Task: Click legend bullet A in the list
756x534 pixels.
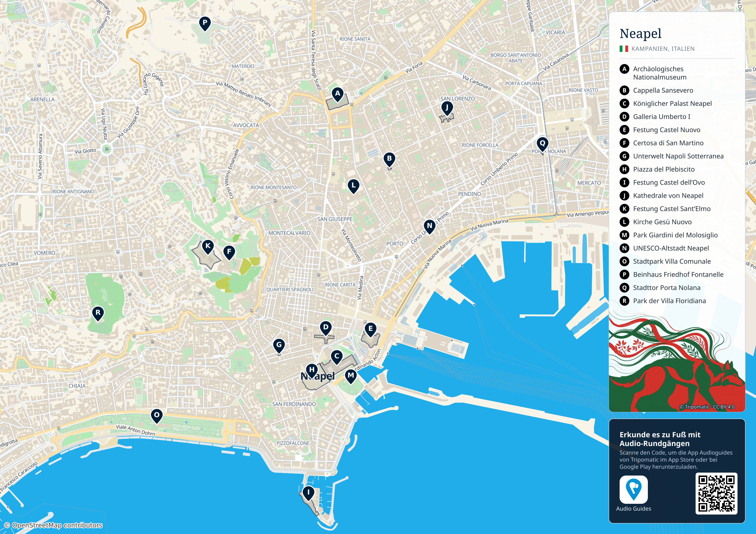Action: click(624, 69)
